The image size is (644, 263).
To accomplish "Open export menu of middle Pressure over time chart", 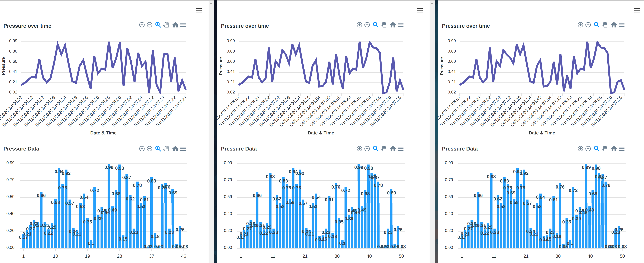I will click(x=401, y=25).
